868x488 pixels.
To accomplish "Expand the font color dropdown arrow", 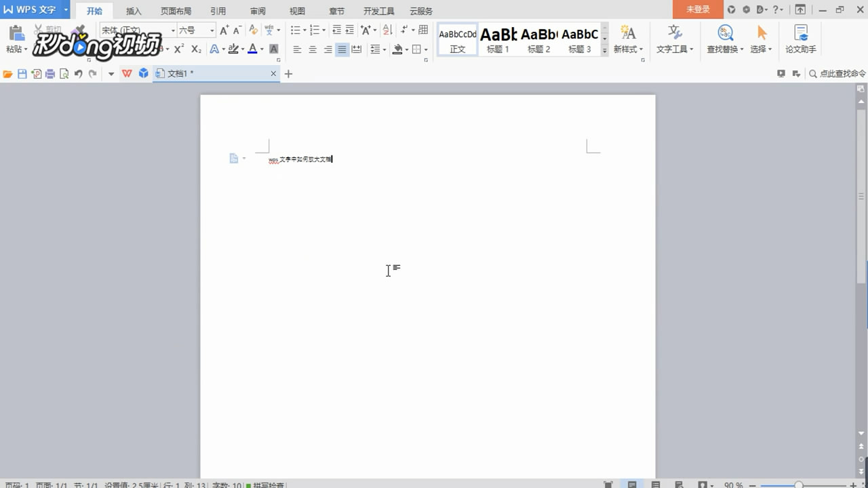I will point(262,49).
